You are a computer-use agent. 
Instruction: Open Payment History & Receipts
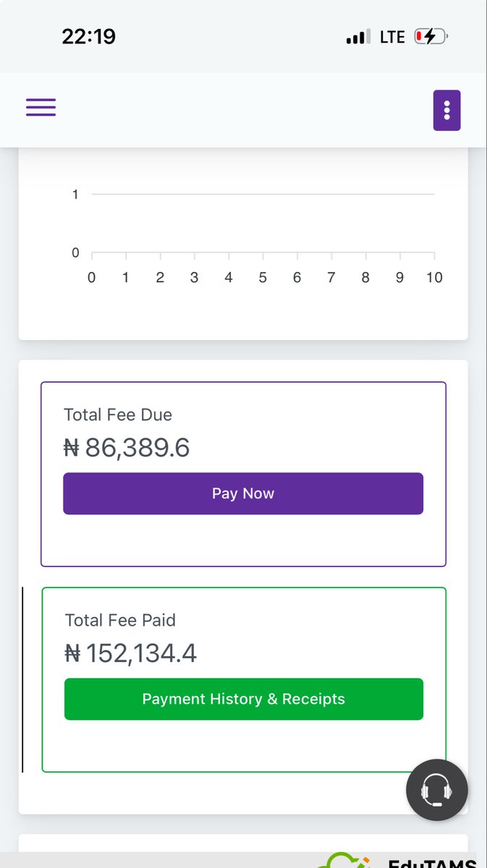243,699
